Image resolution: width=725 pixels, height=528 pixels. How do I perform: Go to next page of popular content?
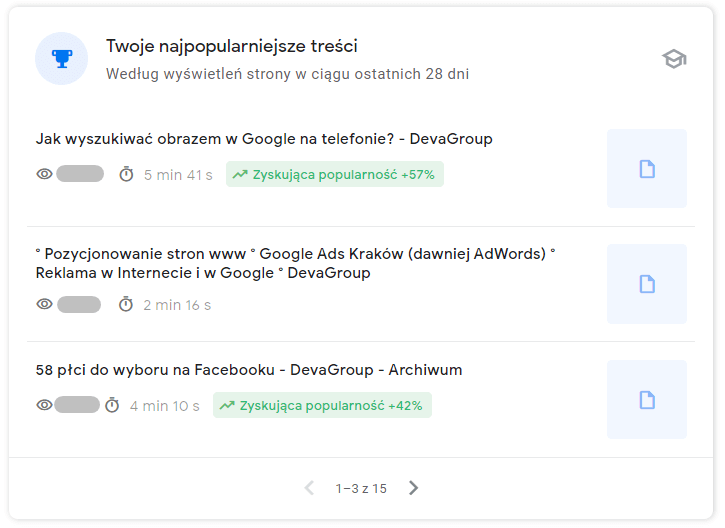(414, 488)
